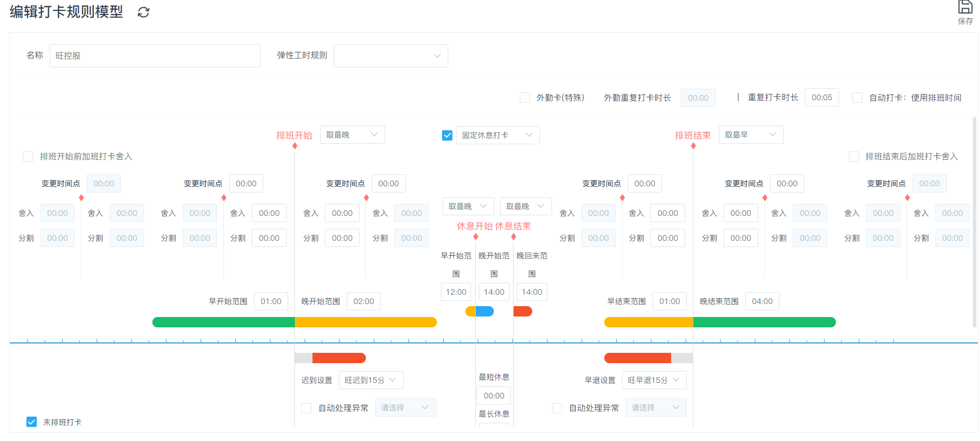Click the blue rest-period bar segment

point(485,311)
